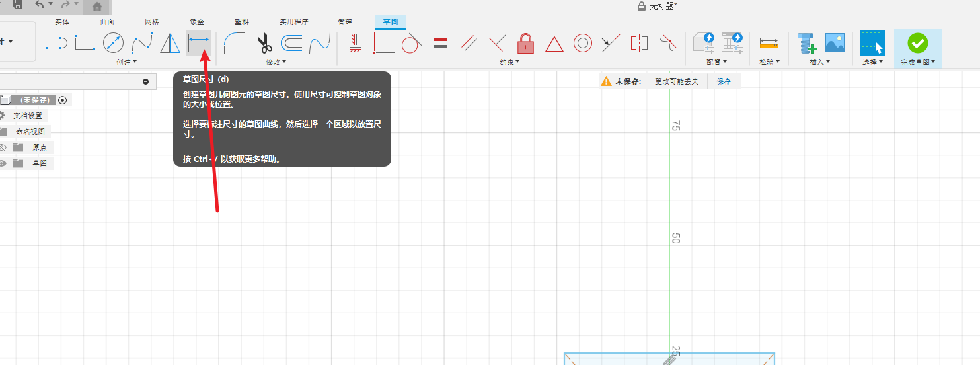Viewport: 980px width, 365px height.
Task: Switch to the 实体 tab
Action: pos(62,22)
